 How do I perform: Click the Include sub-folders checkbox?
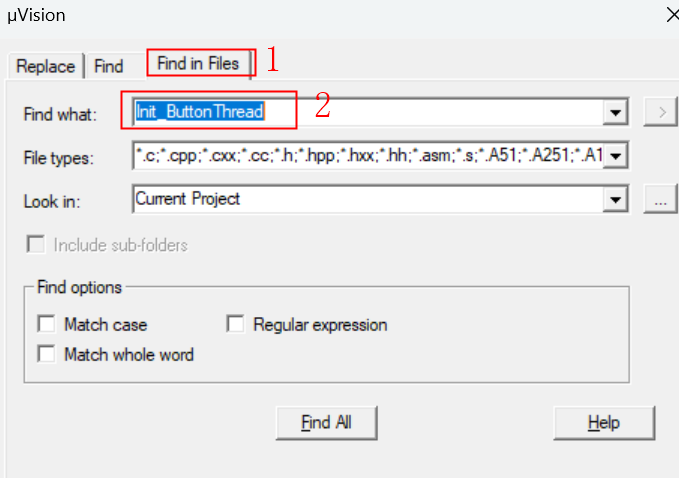pos(37,245)
